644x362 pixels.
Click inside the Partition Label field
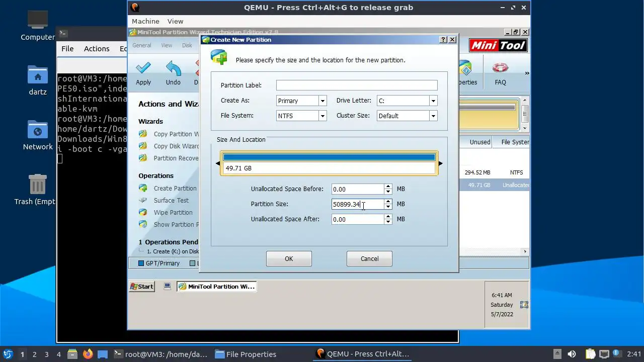coord(357,85)
